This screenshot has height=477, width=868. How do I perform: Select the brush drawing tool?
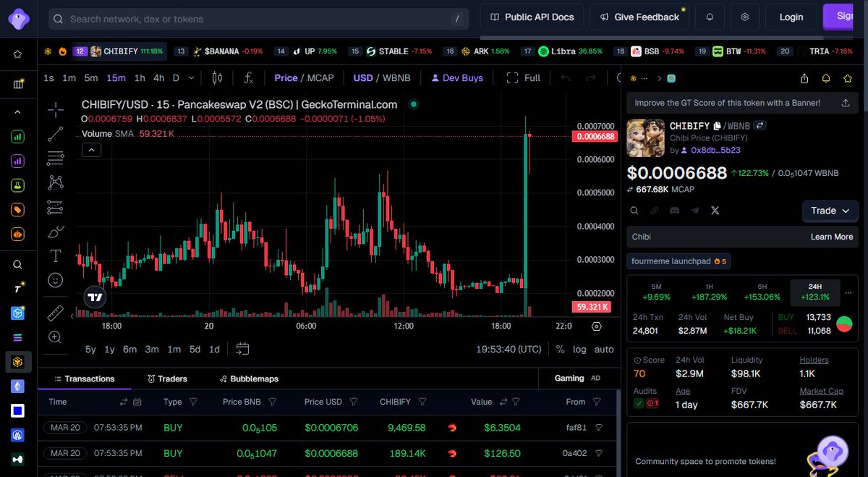pos(55,232)
